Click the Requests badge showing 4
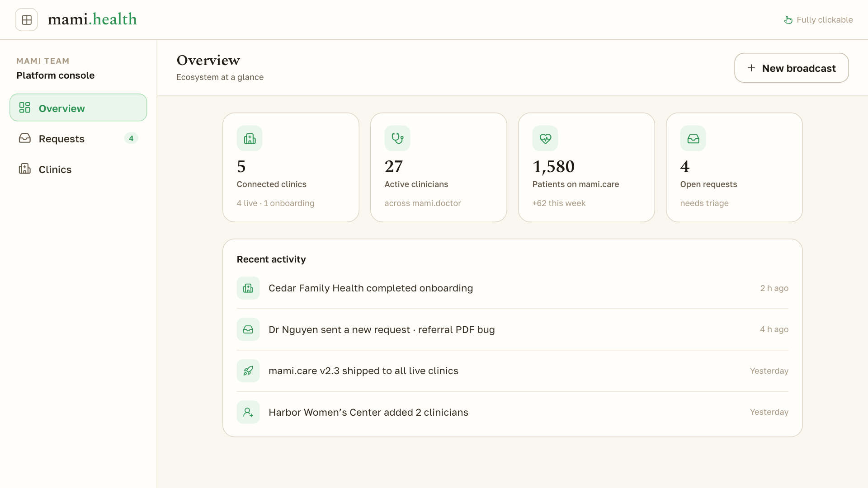The height and width of the screenshot is (488, 868). [x=131, y=138]
